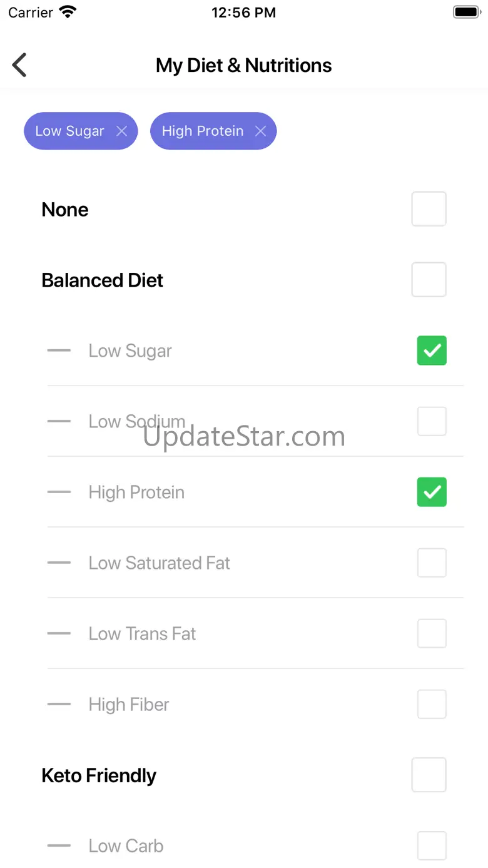Viewport: 488px width, 868px height.
Task: Tap the battery icon in status bar
Action: [x=466, y=12]
